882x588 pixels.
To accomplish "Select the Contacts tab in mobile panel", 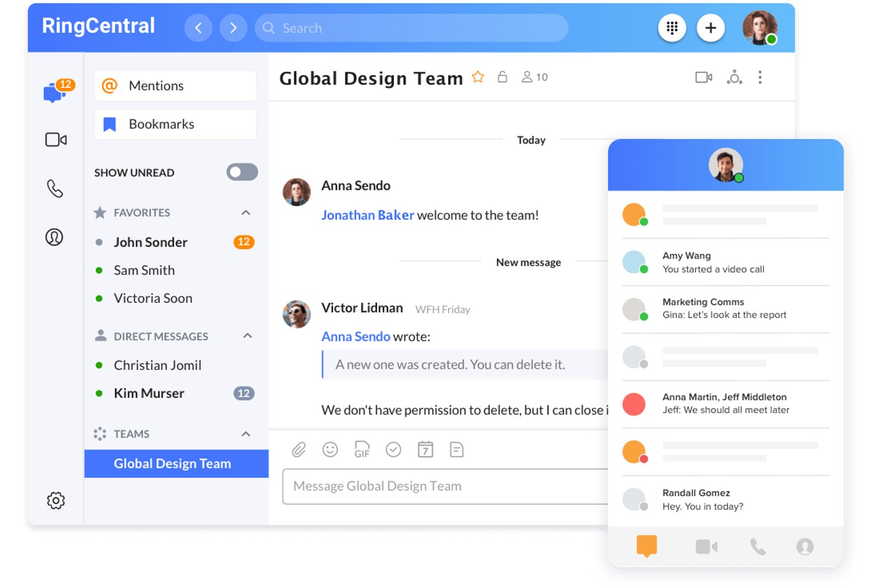I will pyautogui.click(x=805, y=546).
